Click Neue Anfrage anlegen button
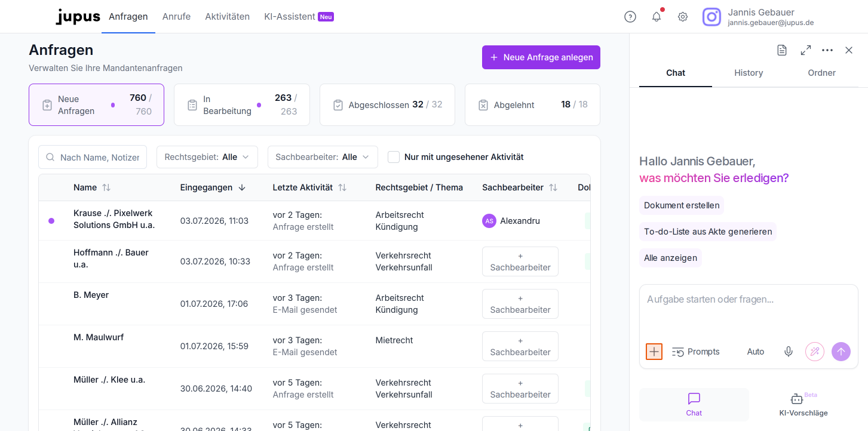This screenshot has height=431, width=868. [541, 57]
